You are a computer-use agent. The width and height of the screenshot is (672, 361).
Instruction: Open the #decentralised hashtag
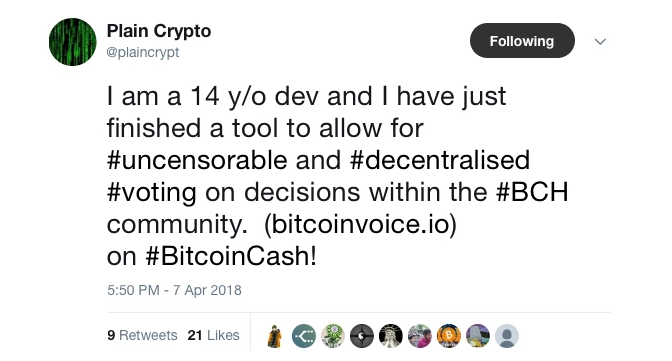(x=440, y=160)
